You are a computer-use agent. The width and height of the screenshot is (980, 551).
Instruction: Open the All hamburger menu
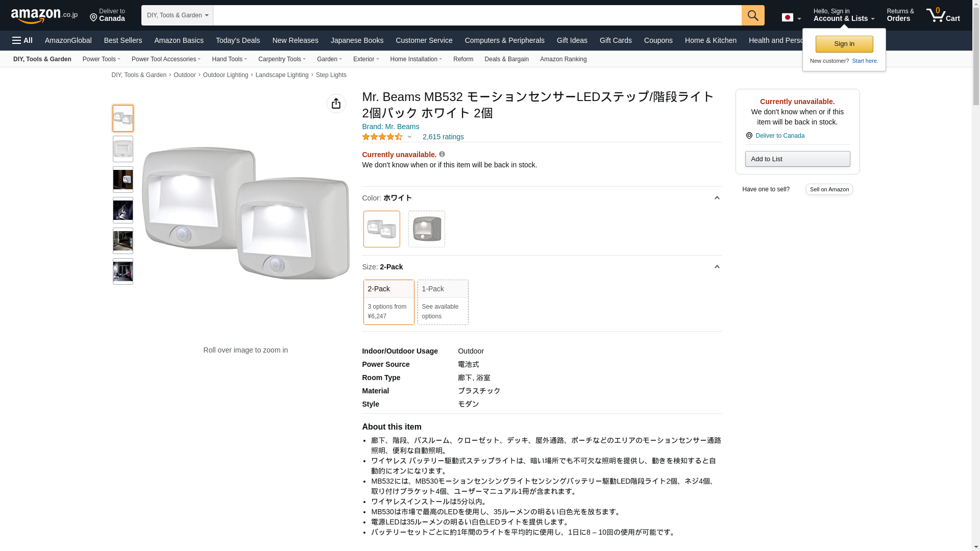(22, 40)
